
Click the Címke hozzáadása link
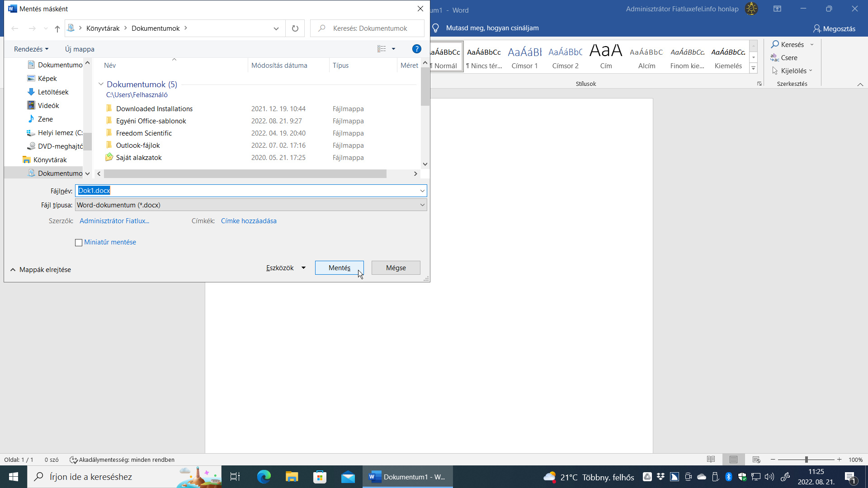click(249, 221)
